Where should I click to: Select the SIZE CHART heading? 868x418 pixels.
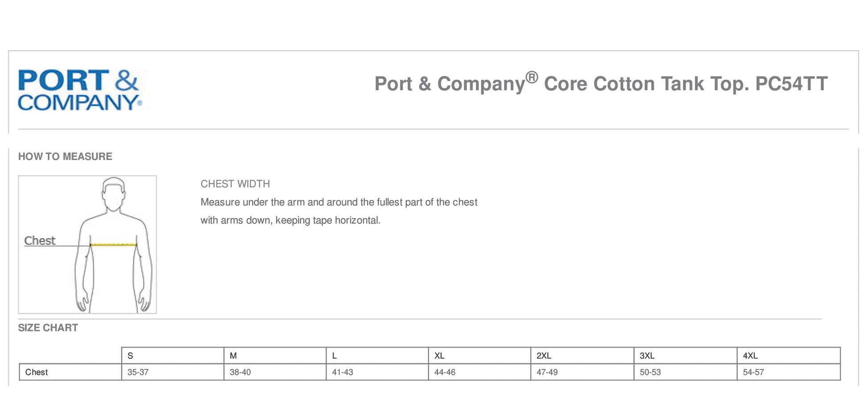pyautogui.click(x=48, y=328)
